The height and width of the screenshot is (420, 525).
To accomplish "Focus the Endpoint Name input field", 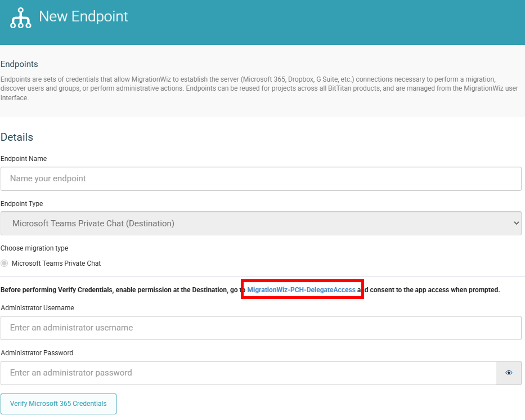I will 261,178.
